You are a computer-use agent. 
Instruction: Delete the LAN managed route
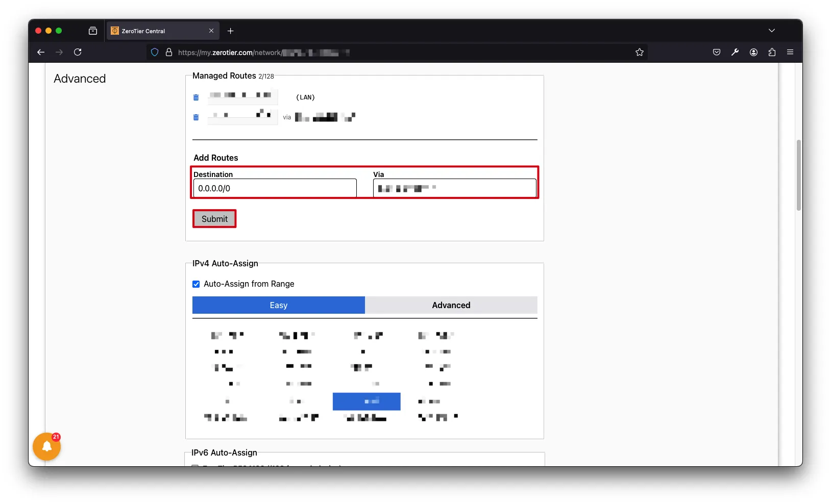coord(196,97)
